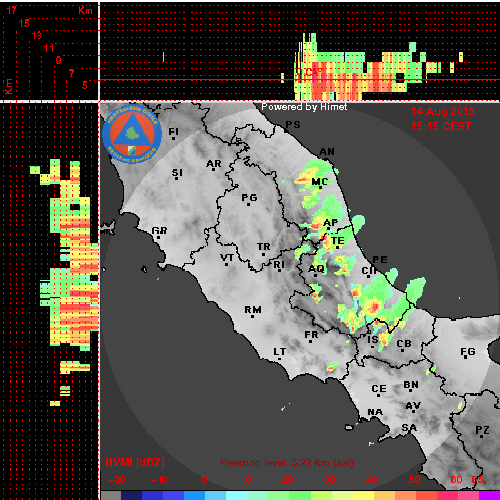Click the Protezione Civile Regione Abruzzo logo
The width and height of the screenshot is (500, 500).
point(132,134)
